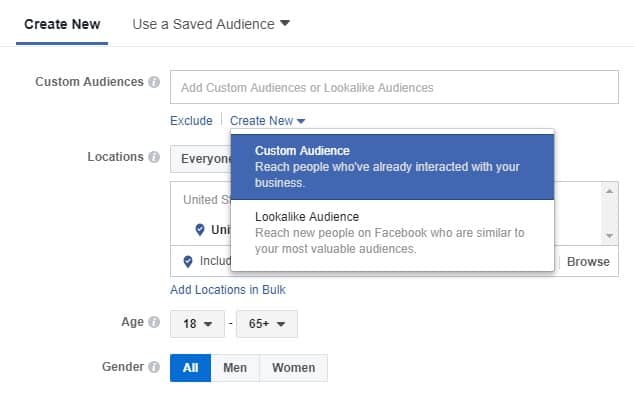Choose Lookalike Audience menu option

(x=392, y=232)
